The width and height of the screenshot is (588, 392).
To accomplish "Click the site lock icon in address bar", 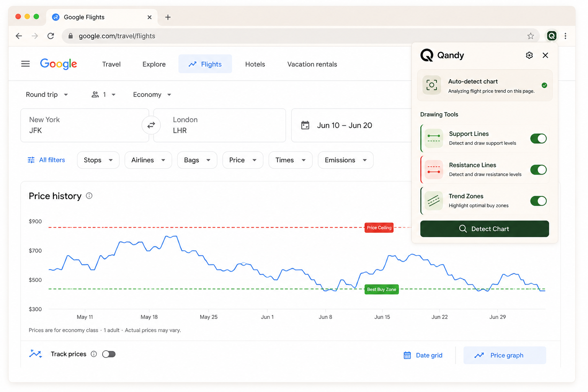I will click(x=70, y=36).
